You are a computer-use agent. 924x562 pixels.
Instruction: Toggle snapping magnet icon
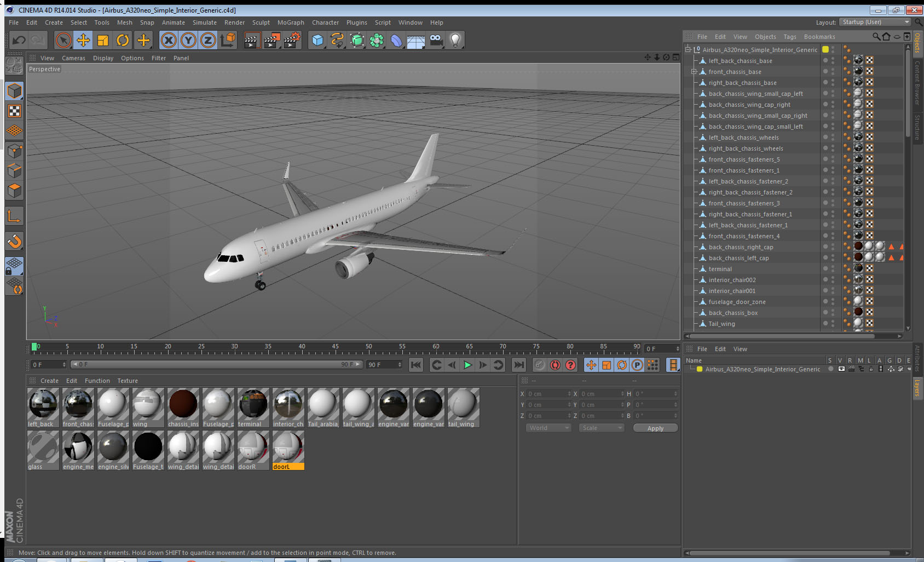click(14, 242)
